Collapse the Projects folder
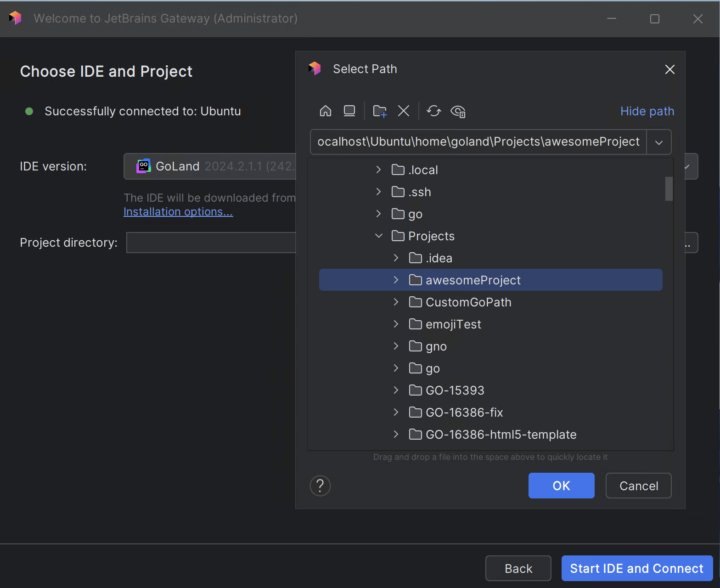This screenshot has width=720, height=588. pyautogui.click(x=379, y=236)
